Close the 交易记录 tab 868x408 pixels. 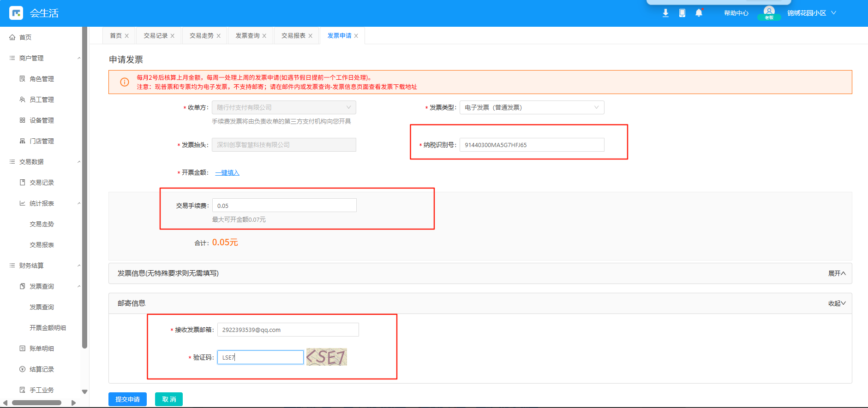click(x=173, y=36)
